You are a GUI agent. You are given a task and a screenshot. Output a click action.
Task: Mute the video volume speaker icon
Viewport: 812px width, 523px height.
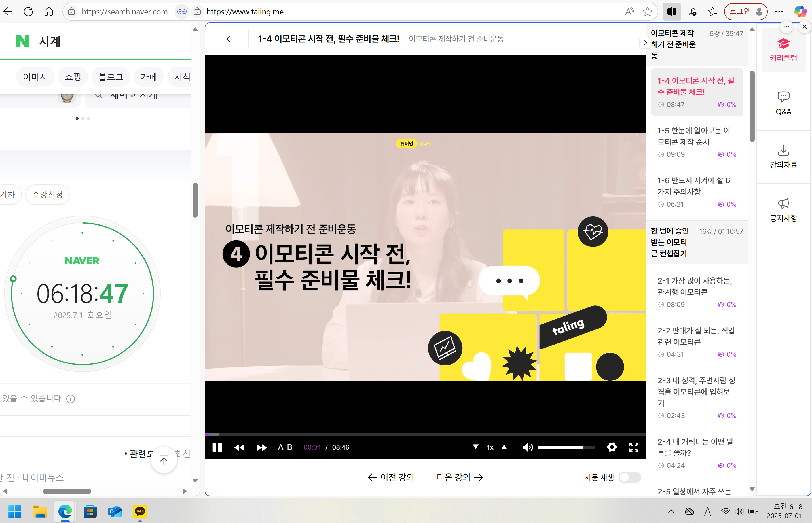click(x=527, y=447)
